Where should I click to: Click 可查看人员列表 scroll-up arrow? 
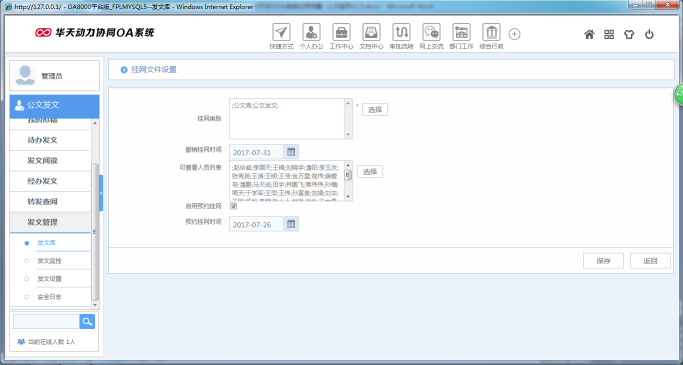348,165
